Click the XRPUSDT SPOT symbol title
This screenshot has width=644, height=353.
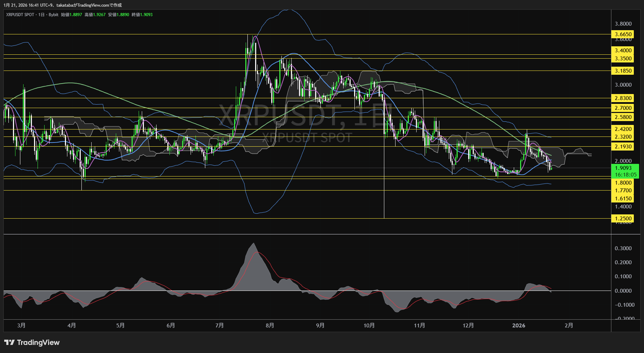pos(20,15)
